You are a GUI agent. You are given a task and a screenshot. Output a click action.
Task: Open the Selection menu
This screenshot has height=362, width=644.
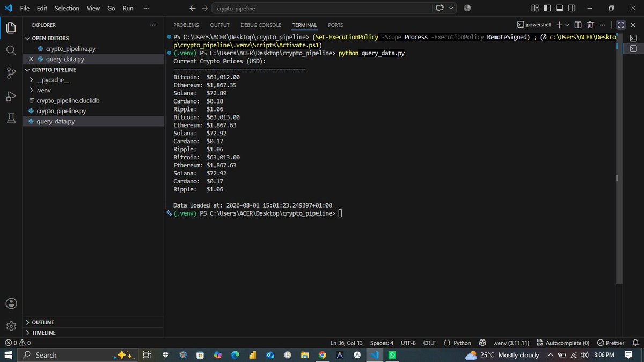click(67, 8)
